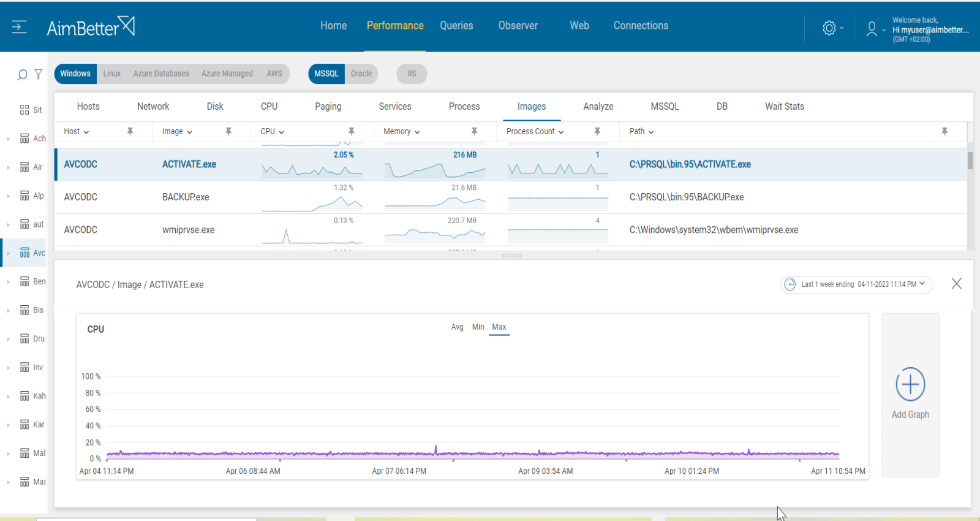Viewport: 980px width, 521px height.
Task: Open the Path column dropdown
Action: [651, 132]
